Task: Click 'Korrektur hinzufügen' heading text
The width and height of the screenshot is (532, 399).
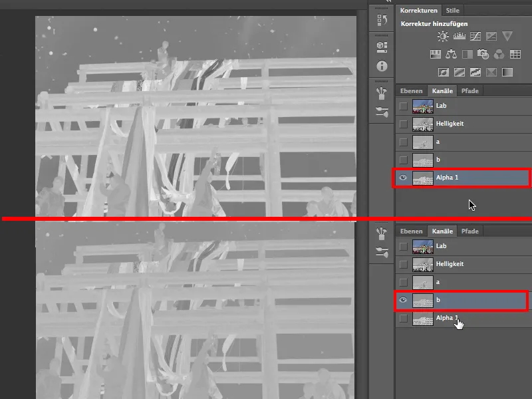Action: 434,24
